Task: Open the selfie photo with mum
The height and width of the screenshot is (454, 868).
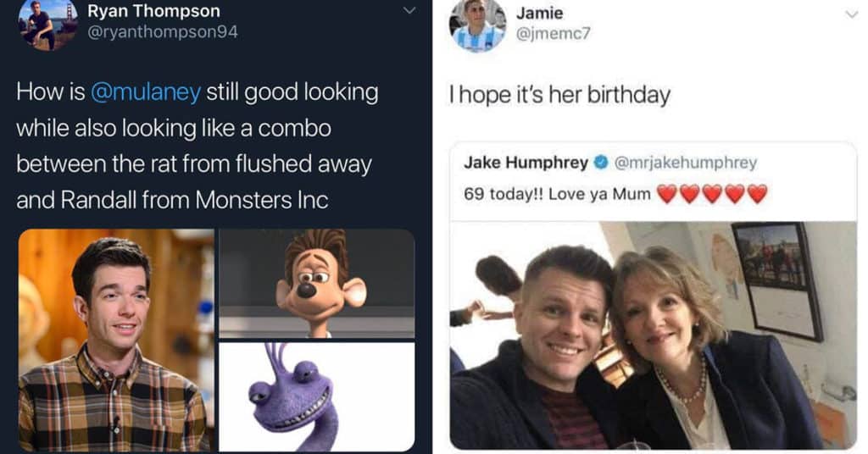Action: point(654,335)
